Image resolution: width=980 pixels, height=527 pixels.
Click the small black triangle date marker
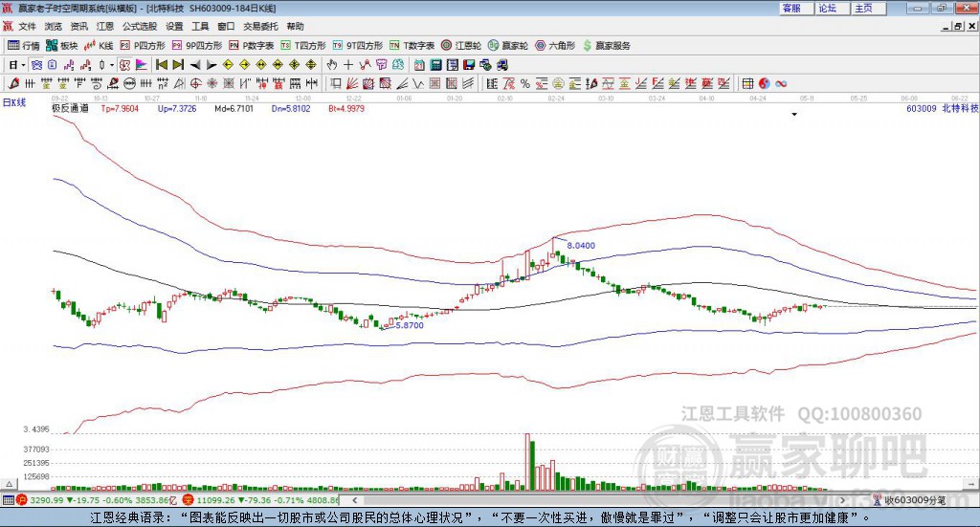pos(794,114)
